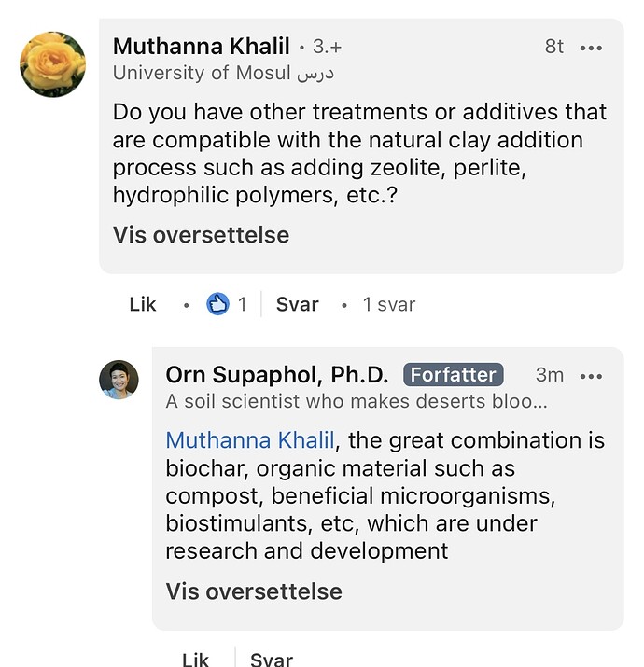Like Orn Supaphol's reply with Lik
Viewport: 644px width, 667px height.
pyautogui.click(x=195, y=660)
